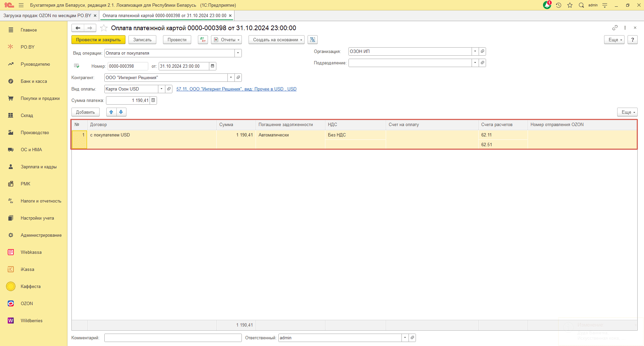The width and height of the screenshot is (644, 346).
Task: Open global search magnifier icon
Action: [x=581, y=5]
